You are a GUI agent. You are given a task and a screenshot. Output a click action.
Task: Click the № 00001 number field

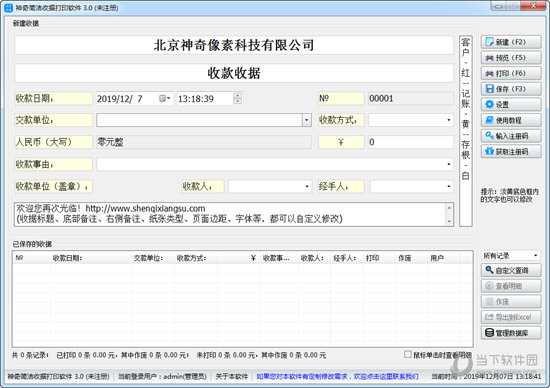[x=411, y=99]
